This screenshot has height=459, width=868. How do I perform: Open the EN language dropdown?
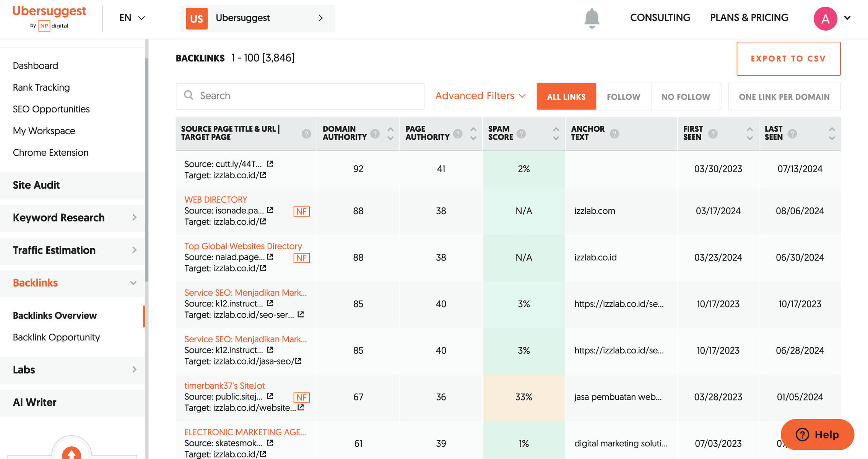click(132, 18)
